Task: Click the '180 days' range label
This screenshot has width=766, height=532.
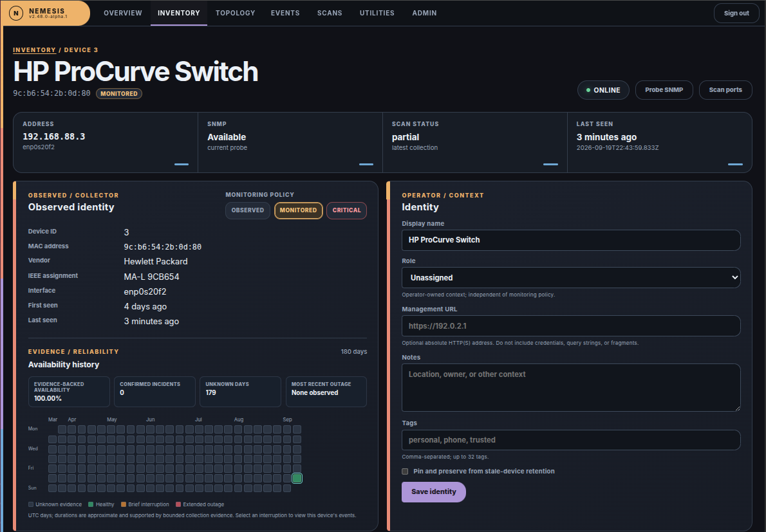Action: tap(353, 352)
